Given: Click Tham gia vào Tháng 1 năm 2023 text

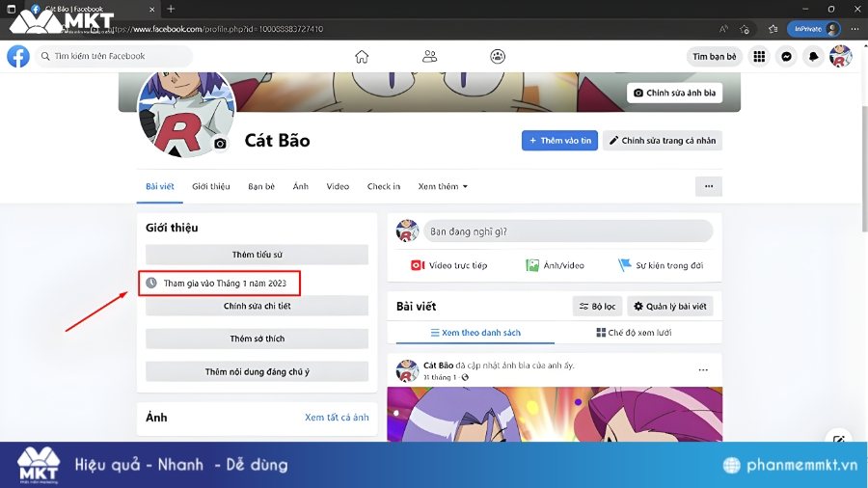Looking at the screenshot, I should coord(225,284).
